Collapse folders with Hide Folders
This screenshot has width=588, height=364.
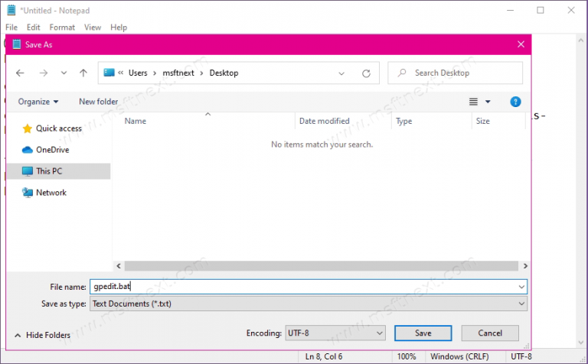42,335
